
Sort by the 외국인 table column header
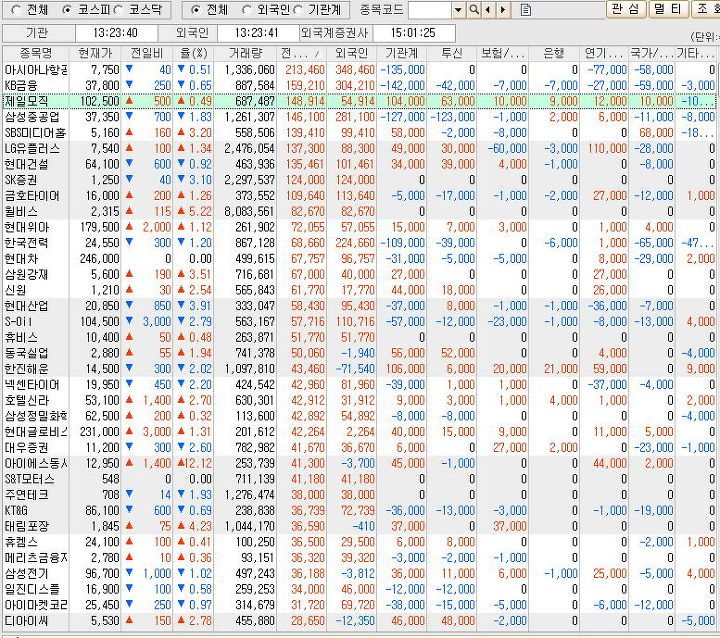[351, 53]
